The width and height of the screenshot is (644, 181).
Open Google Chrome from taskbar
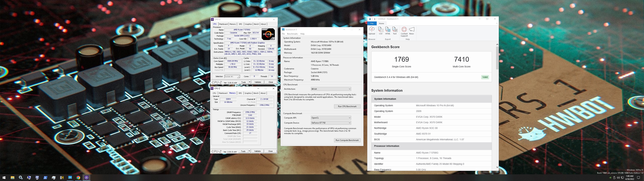78,178
